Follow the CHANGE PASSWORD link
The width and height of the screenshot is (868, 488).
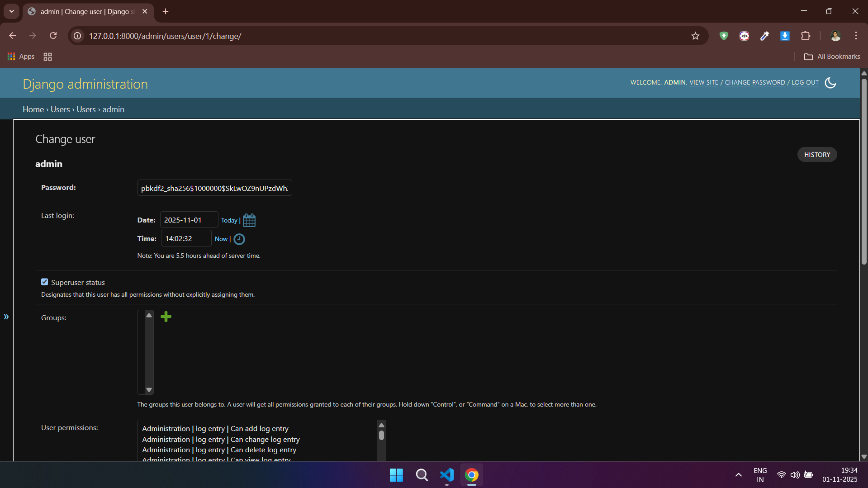(755, 82)
